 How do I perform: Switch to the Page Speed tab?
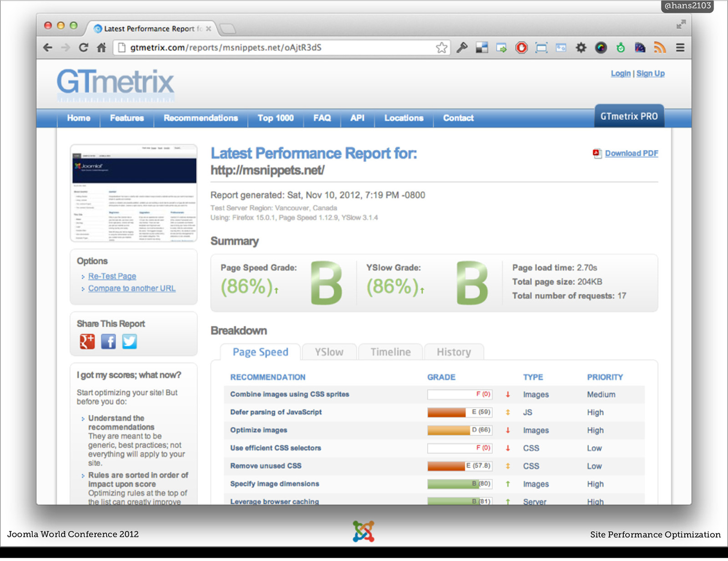tap(260, 352)
